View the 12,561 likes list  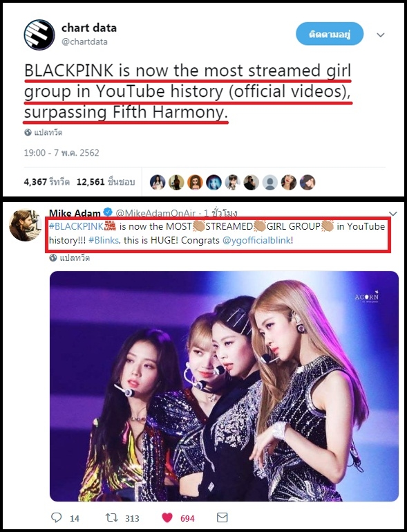(106, 182)
